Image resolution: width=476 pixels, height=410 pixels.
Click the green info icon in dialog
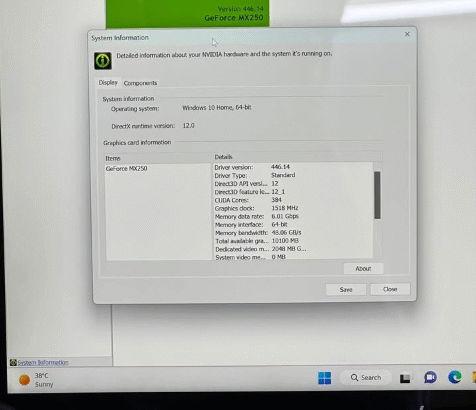[103, 61]
